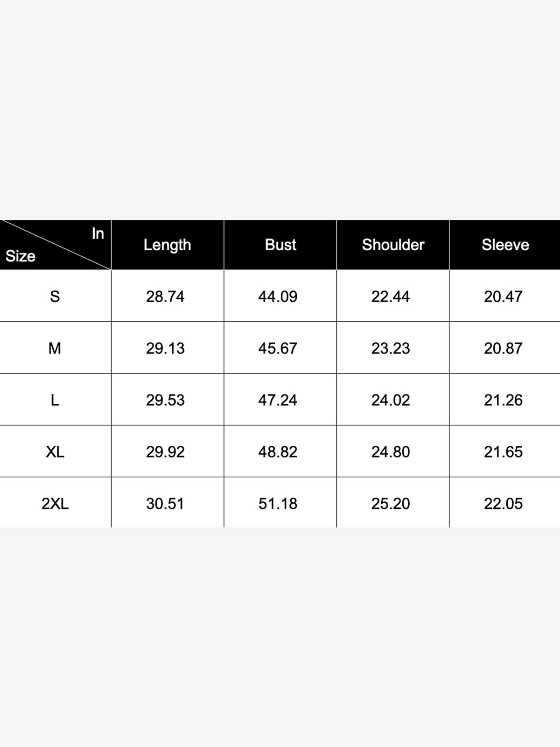The image size is (560, 747).
Task: Click the 24.02 shoulder value for L
Action: pos(391,400)
